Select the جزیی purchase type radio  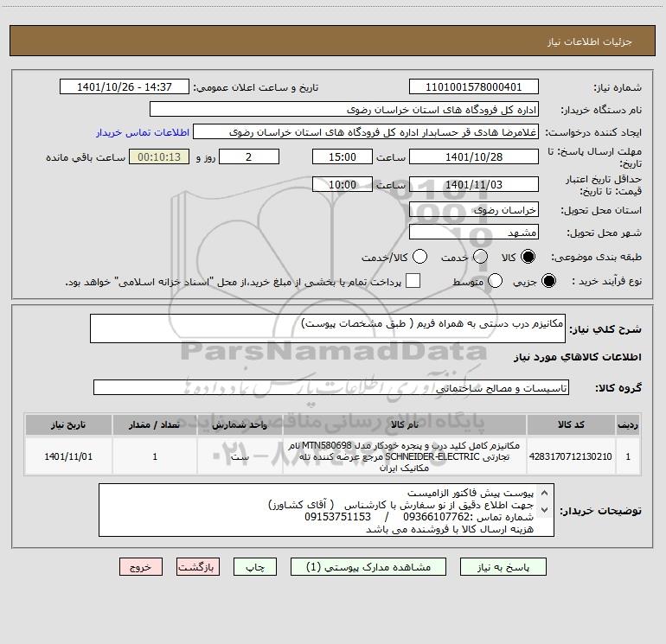(x=548, y=281)
